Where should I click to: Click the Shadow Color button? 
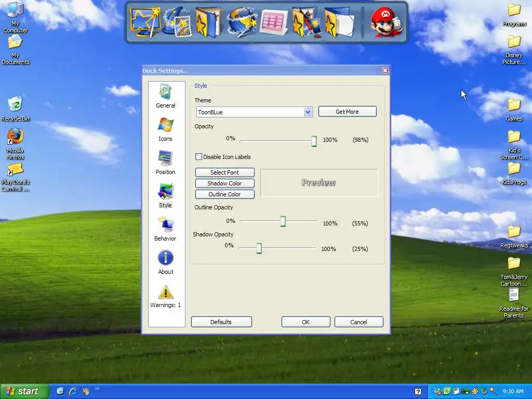click(224, 183)
